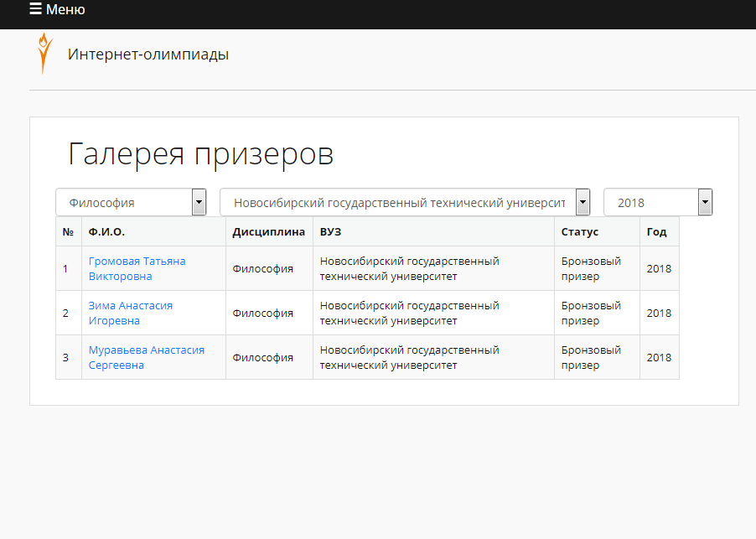Screen dimensions: 756x539
Task: Click the Галерея призеров heading
Action: point(201,153)
